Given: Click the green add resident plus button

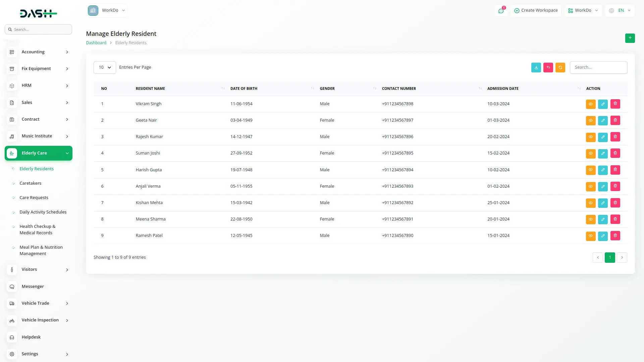Looking at the screenshot, I should 630,38.
